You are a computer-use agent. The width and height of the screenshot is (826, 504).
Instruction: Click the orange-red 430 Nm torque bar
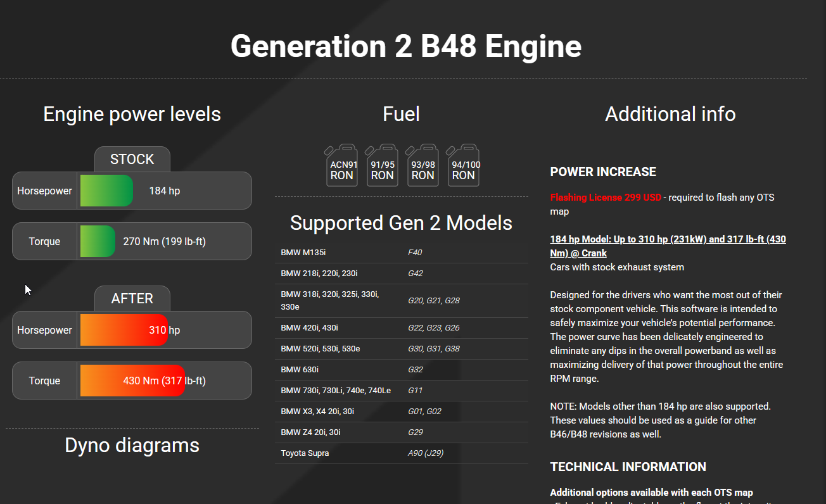point(132,381)
